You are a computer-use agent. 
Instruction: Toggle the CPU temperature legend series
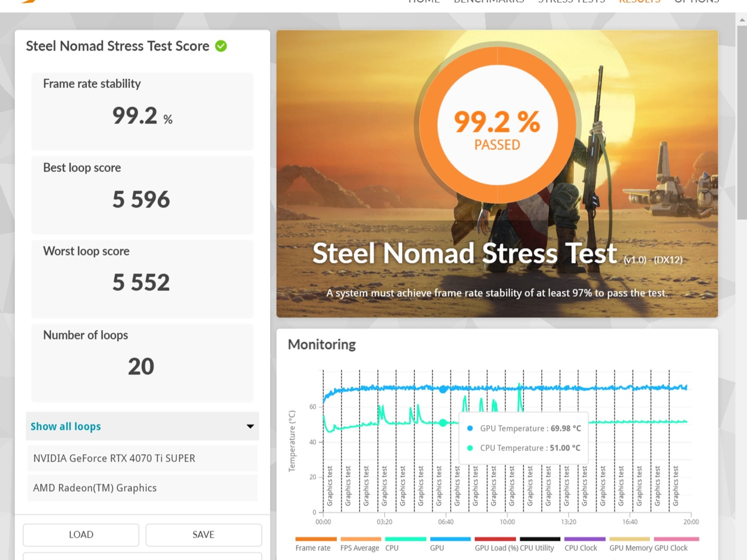click(405, 544)
